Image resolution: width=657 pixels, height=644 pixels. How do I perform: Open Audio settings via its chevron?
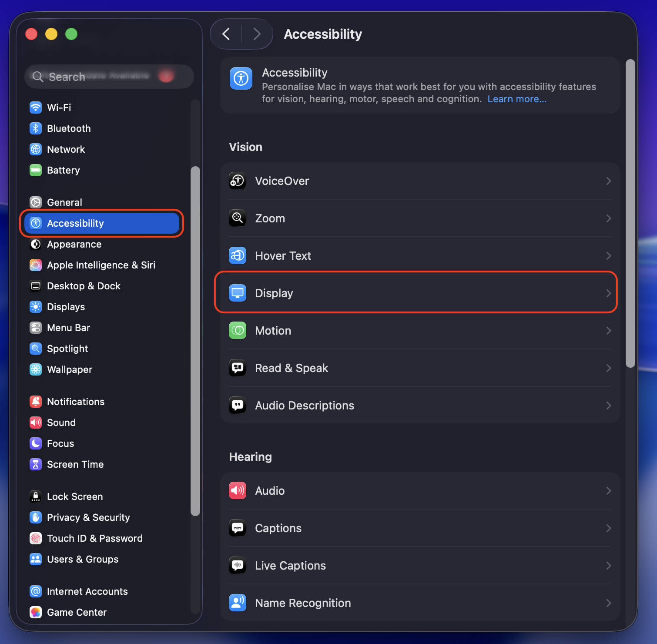(x=609, y=490)
